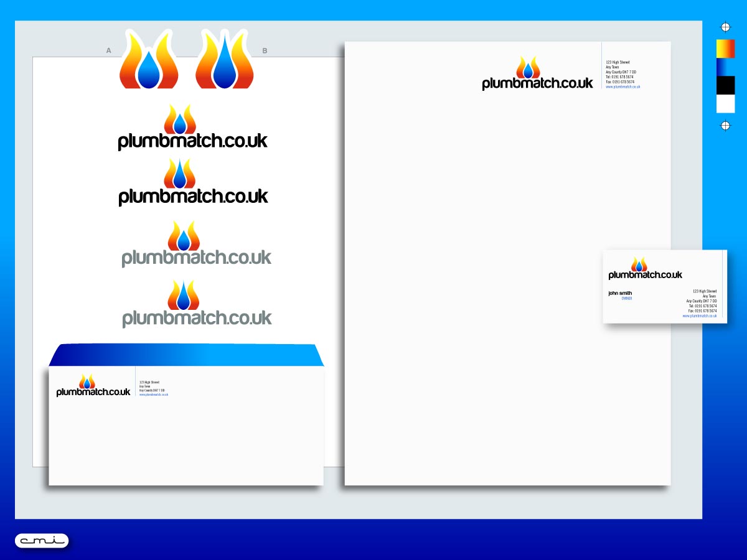Select concept label A
Screen dimensions: 747x560
pyautogui.click(x=108, y=50)
